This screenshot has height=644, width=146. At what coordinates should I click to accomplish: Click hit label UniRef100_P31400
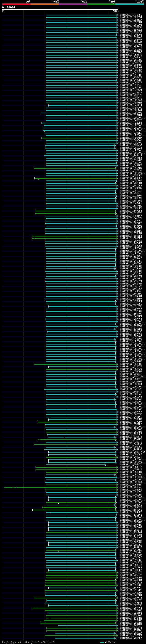click(131, 143)
